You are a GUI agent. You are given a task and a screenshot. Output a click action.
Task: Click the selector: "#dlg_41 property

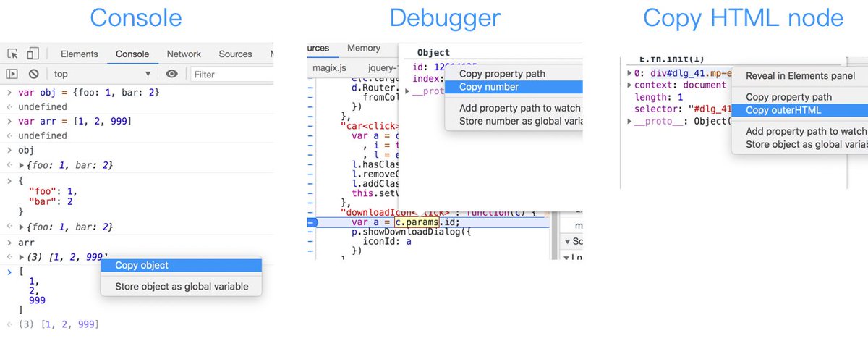pyautogui.click(x=684, y=109)
